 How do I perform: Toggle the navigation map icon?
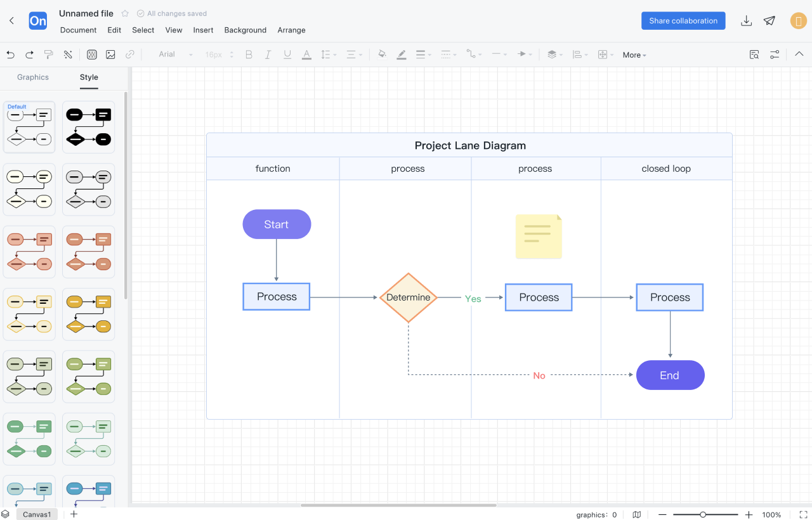pos(637,514)
